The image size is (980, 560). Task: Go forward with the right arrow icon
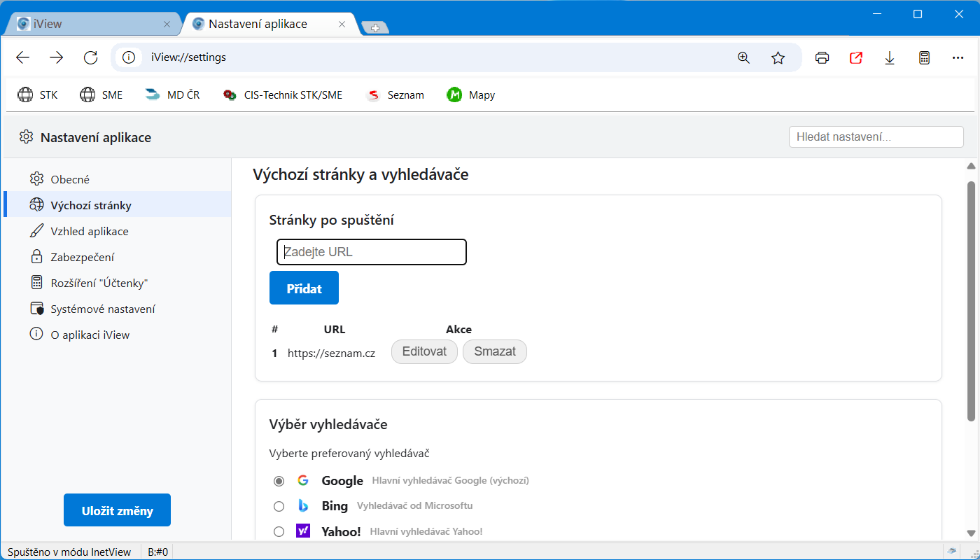pyautogui.click(x=57, y=58)
